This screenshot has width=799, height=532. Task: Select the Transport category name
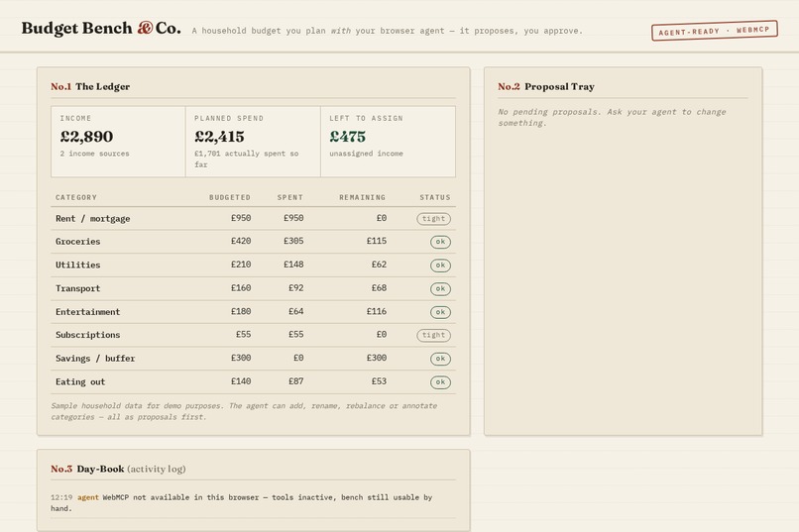pyautogui.click(x=78, y=288)
